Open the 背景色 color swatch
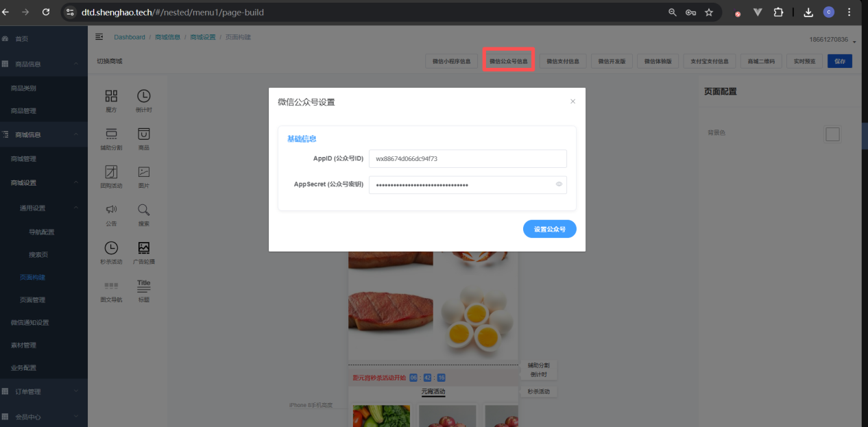This screenshot has height=427, width=868. [832, 134]
